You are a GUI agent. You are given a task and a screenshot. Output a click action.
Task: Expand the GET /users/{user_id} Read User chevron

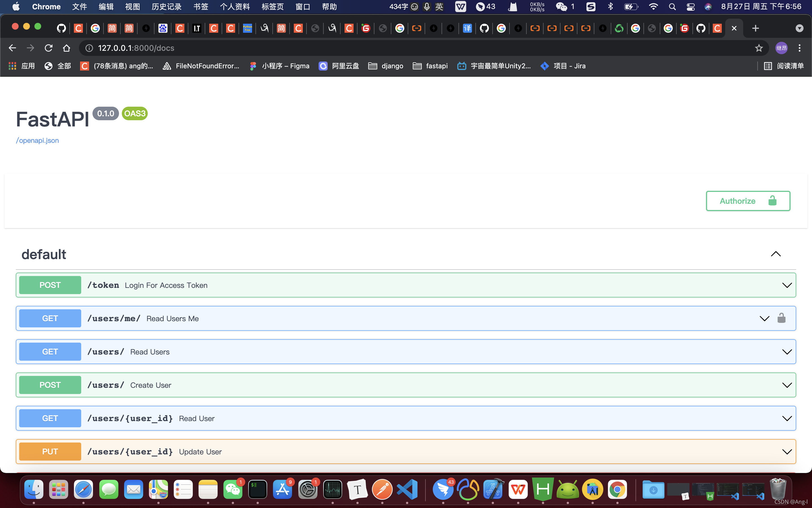point(787,418)
